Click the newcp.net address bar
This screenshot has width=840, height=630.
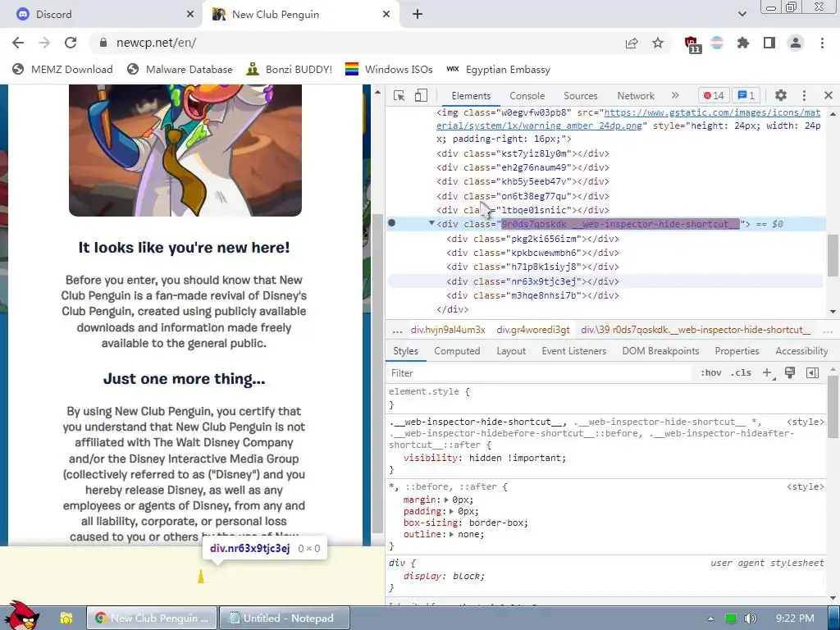coord(354,43)
